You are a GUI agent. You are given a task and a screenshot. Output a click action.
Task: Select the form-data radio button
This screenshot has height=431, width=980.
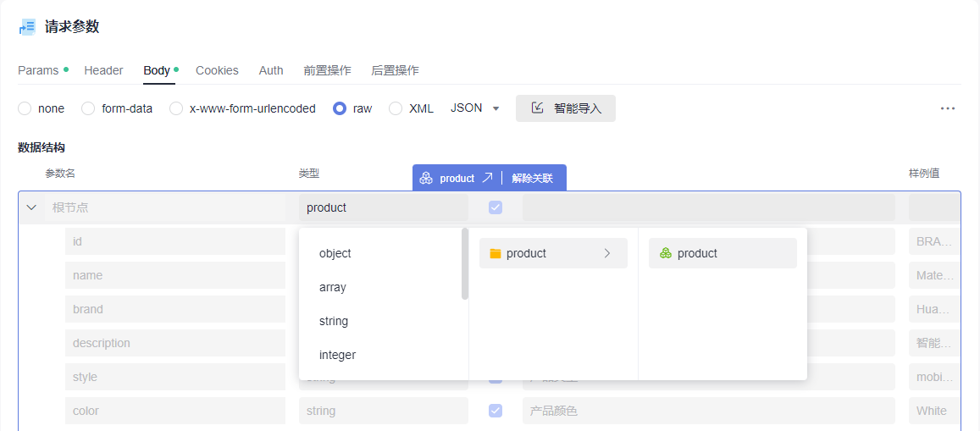click(88, 108)
